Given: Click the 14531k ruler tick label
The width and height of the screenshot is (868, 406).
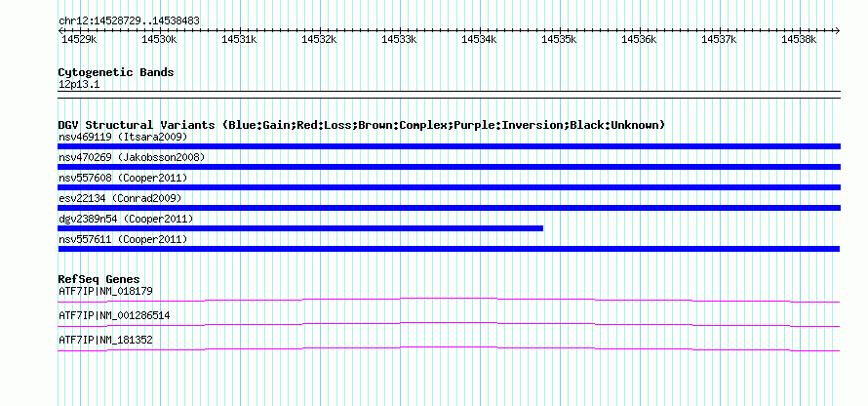Looking at the screenshot, I should (239, 39).
